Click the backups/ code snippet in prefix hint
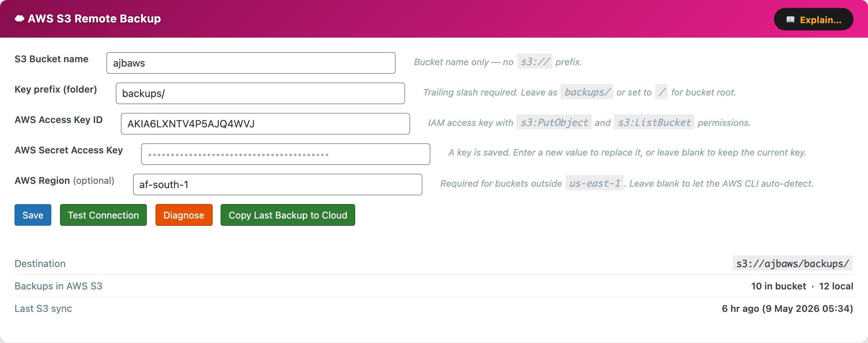 click(x=587, y=92)
